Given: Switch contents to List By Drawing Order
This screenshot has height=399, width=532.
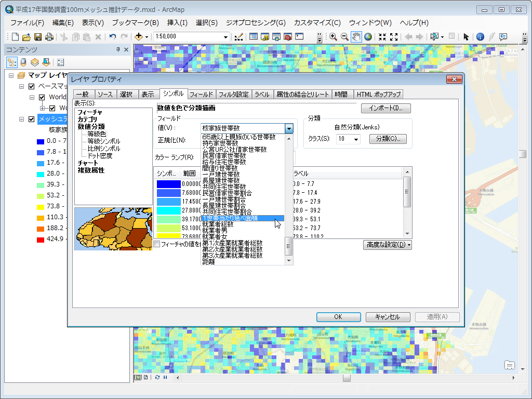Looking at the screenshot, I should point(12,62).
